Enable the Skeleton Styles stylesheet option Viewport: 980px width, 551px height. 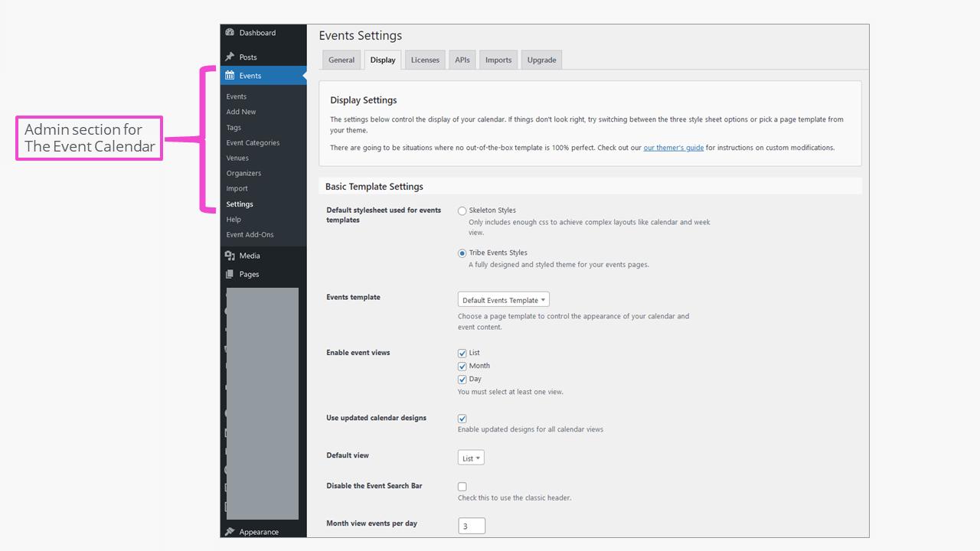462,210
